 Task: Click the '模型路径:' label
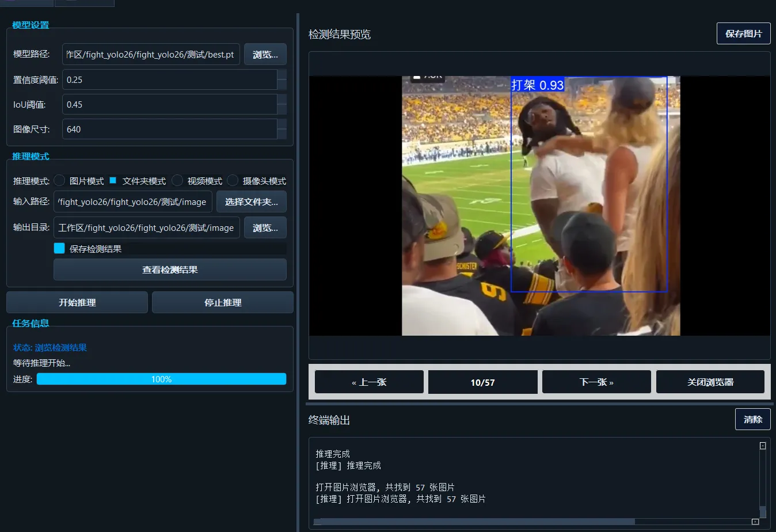[32, 54]
